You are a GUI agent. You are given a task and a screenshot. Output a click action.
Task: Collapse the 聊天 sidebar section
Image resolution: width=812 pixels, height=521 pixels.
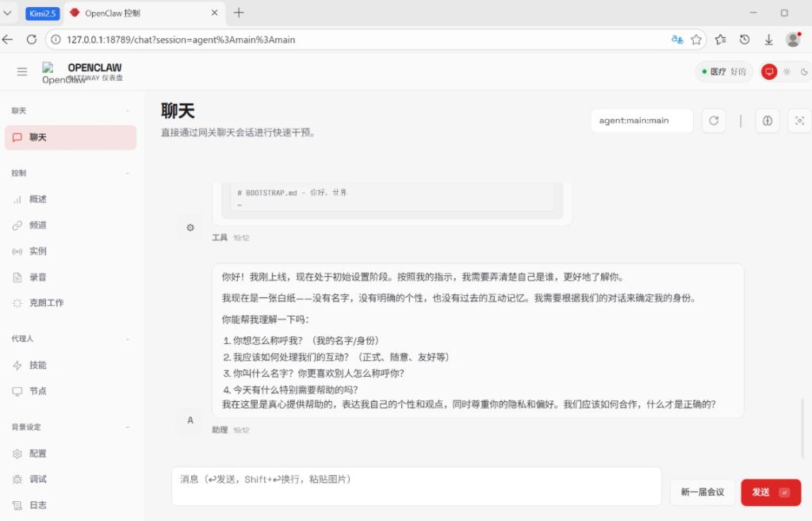pos(128,111)
